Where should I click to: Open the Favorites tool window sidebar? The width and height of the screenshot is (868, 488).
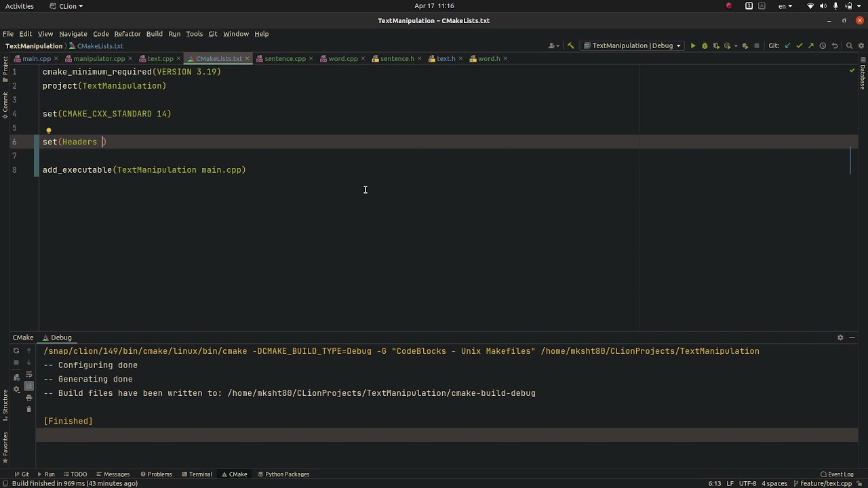pyautogui.click(x=5, y=447)
